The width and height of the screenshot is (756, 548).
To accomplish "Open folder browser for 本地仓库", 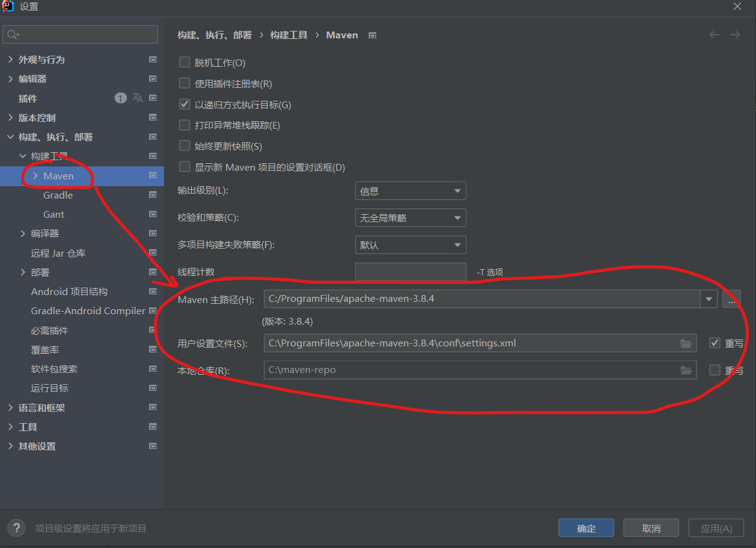I will [686, 370].
